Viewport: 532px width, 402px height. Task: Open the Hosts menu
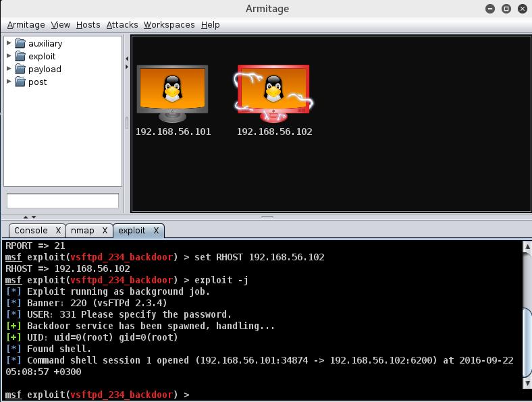pyautogui.click(x=88, y=25)
